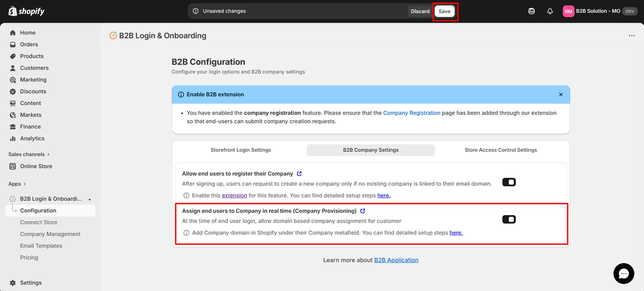Viewport: 644px width, 291px height.
Task: Switch to Storefront Login Settings tab
Action: click(241, 150)
